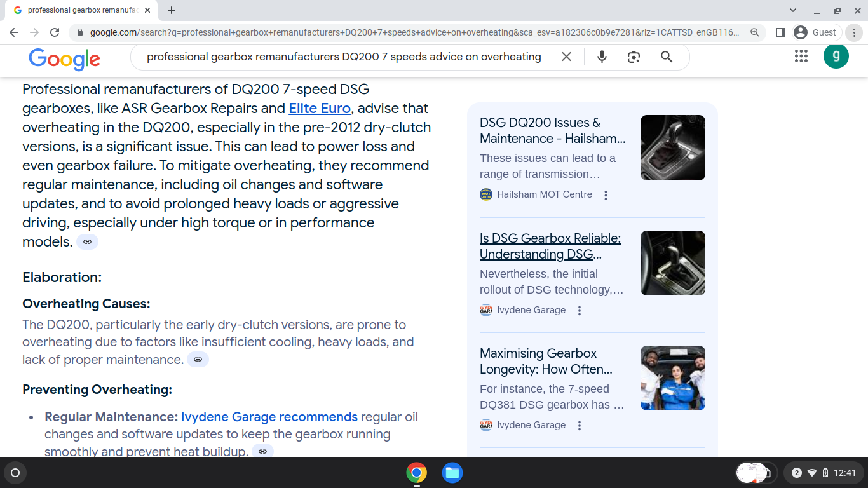Click the 'Elaboration:' heading
This screenshot has height=488, width=868.
[x=62, y=277]
